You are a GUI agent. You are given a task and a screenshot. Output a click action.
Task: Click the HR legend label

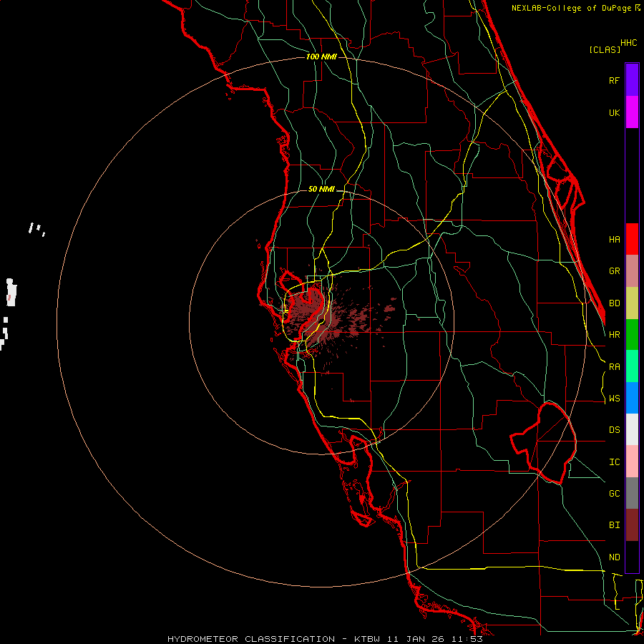pyautogui.click(x=614, y=335)
